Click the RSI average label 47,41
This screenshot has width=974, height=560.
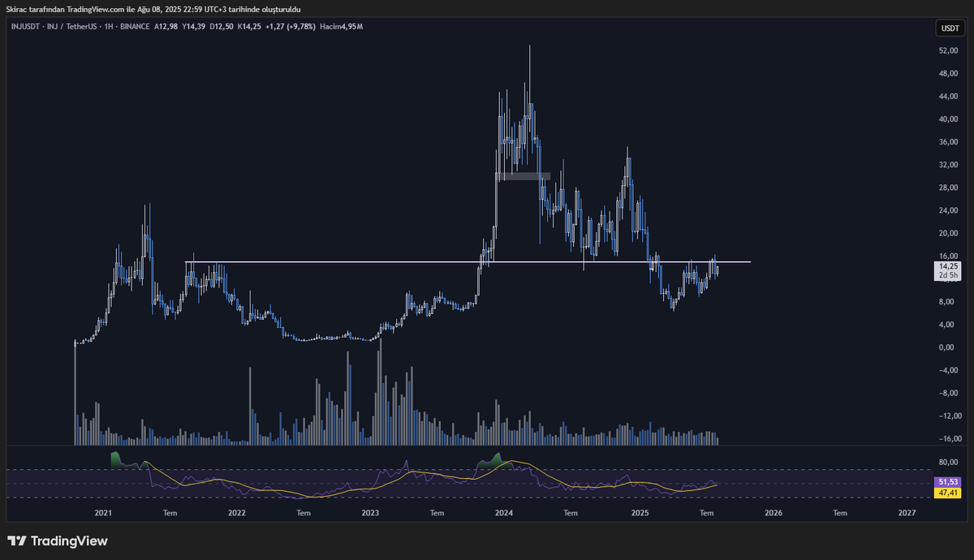(949, 493)
